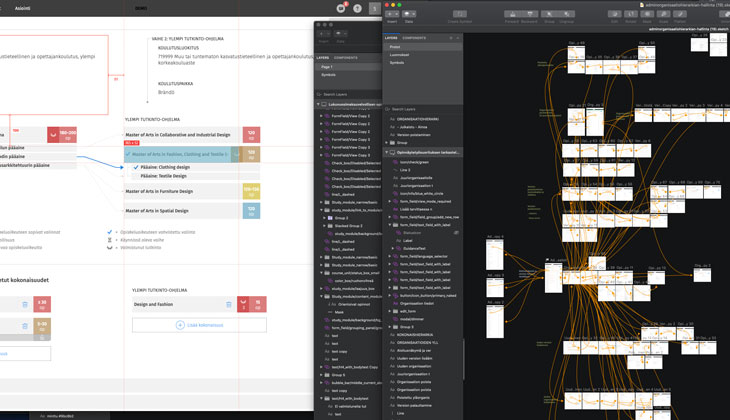Expand the Stacked Group 2 layer in background window
Image resolution: width=730 pixels, height=420 pixels.
[x=324, y=226]
